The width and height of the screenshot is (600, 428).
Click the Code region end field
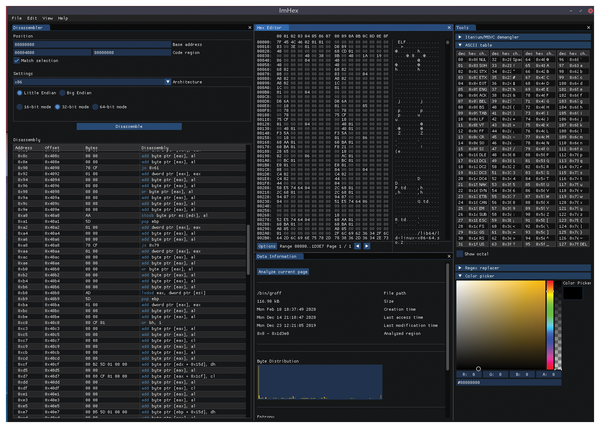132,52
